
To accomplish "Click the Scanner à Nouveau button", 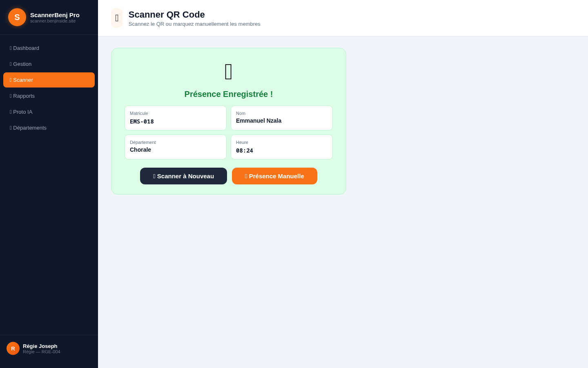I will coord(183,176).
